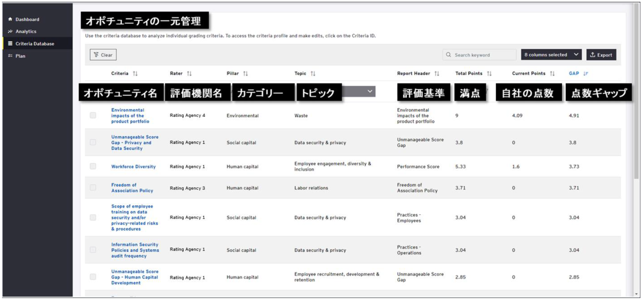Image resolution: width=644 pixels, height=301 pixels.
Task: Click Report Header sort arrows
Action: pos(437,74)
